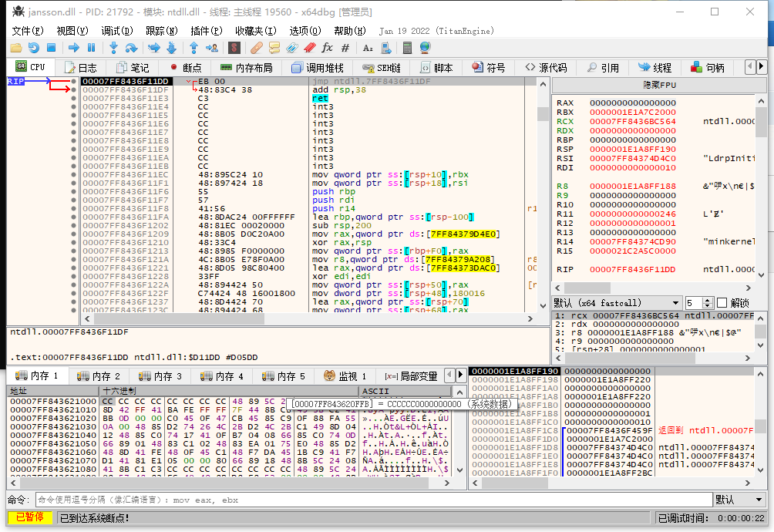Viewport: 774px width, 532px height.
Task: Open the Scylla plugin icon
Action: click(x=234, y=48)
